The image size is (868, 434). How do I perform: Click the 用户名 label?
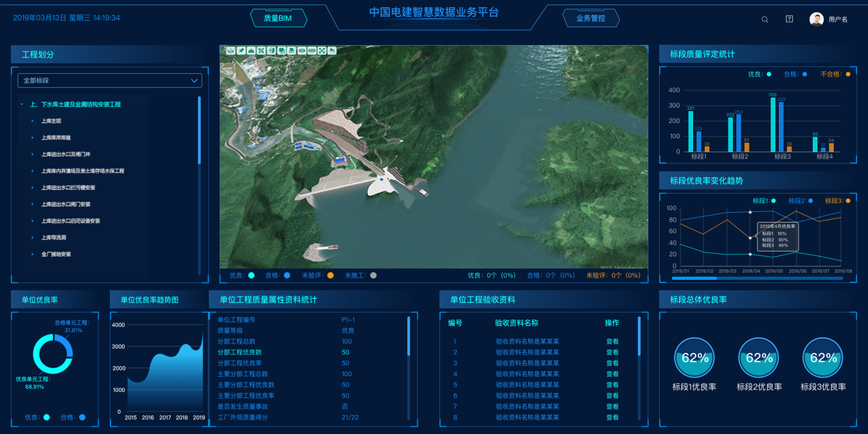tap(838, 20)
